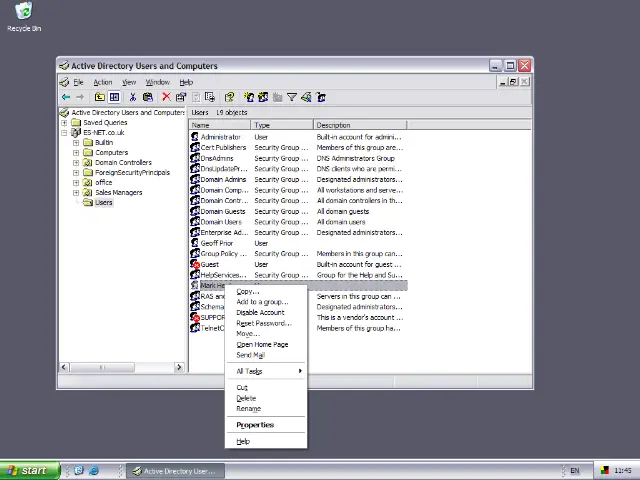Expand the ForeignSecurityPrincipals tree node
Screen dimensions: 640x480
tap(76, 173)
